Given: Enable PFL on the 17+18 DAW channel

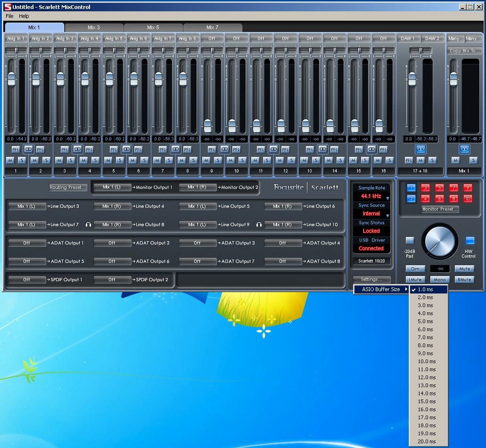Looking at the screenshot, I should tap(408, 160).
